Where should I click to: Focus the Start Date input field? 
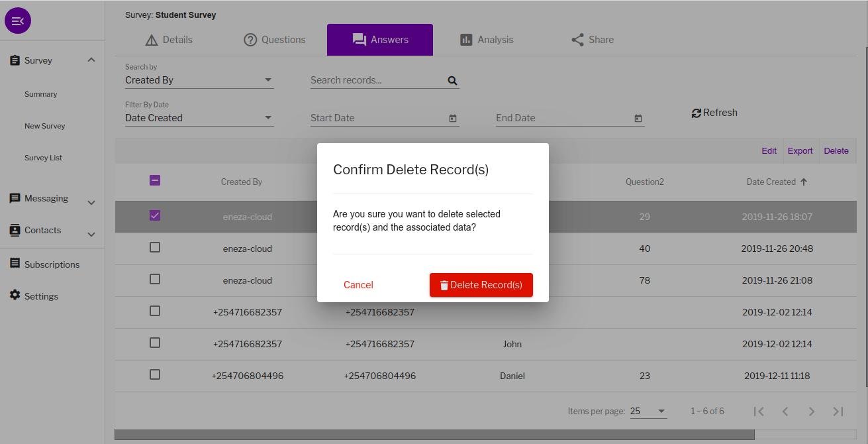pos(378,118)
